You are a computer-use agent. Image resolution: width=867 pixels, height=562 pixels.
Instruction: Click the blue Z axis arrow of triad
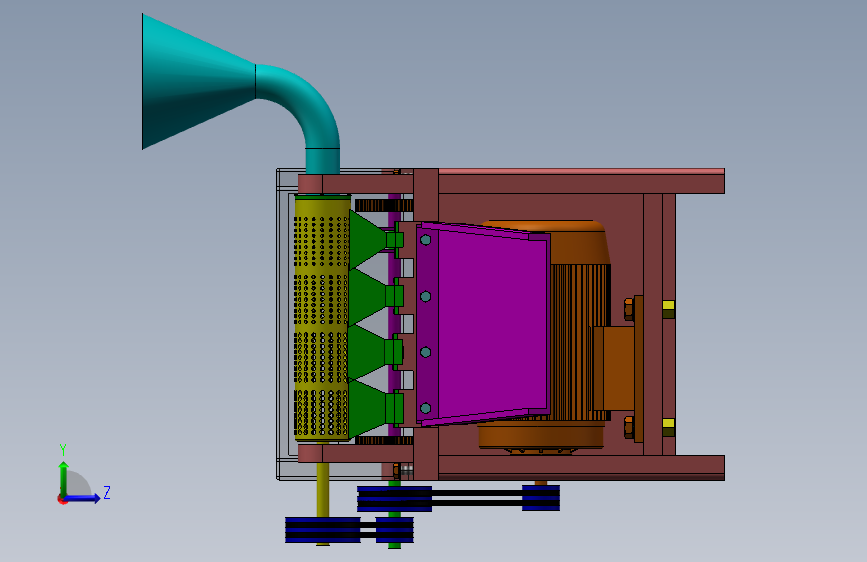point(83,498)
